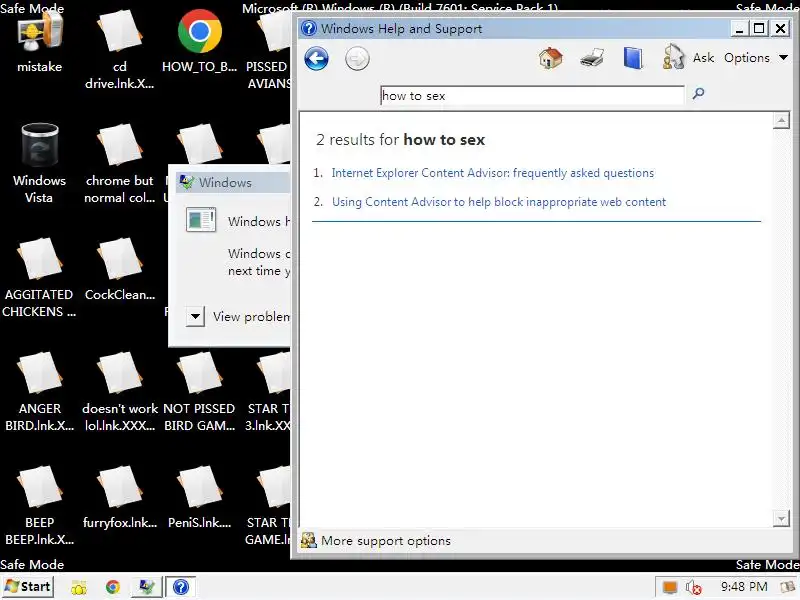Maximize the Help and Support window
This screenshot has height=600, width=800.
click(759, 29)
